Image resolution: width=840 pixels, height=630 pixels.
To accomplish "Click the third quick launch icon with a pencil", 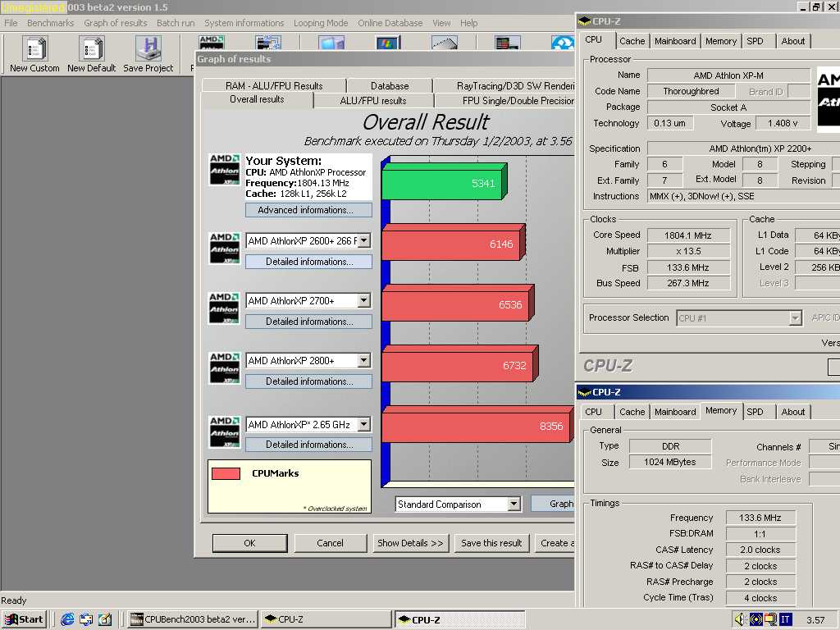I will (105, 619).
